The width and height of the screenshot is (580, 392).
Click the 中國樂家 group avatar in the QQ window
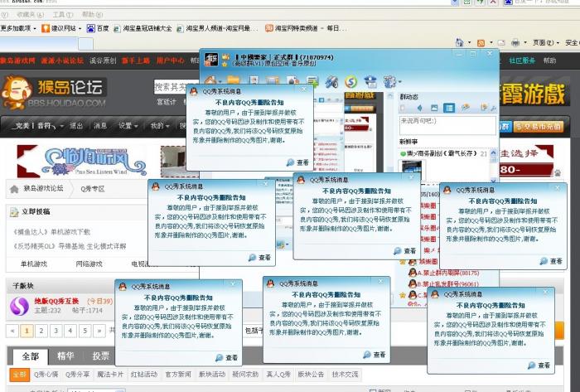point(211,59)
